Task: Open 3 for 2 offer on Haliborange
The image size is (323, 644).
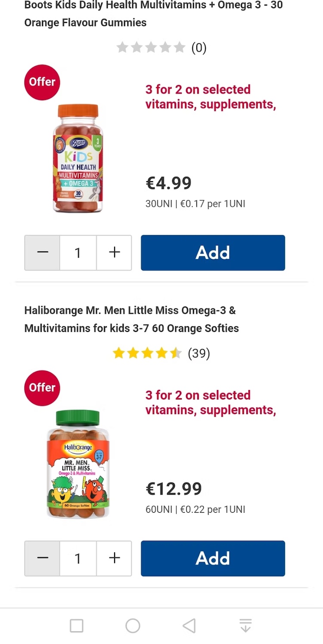Action: click(x=210, y=402)
